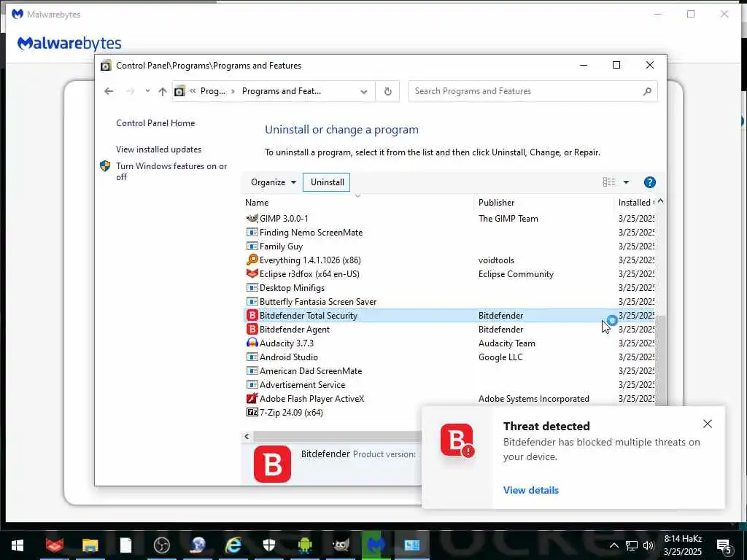Open Windows Security shield on taskbar
The height and width of the screenshot is (560, 747).
point(269,545)
